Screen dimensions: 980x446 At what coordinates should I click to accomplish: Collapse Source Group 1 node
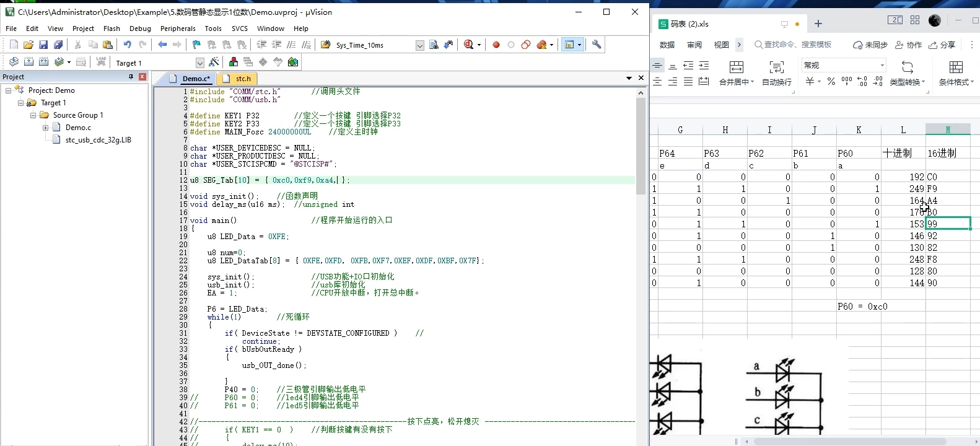click(x=33, y=115)
